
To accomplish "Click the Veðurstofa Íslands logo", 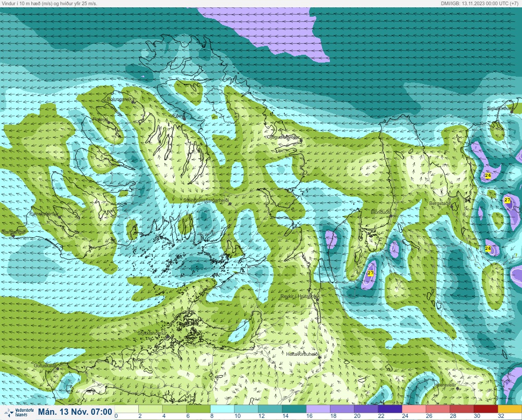I will (x=18, y=412).
